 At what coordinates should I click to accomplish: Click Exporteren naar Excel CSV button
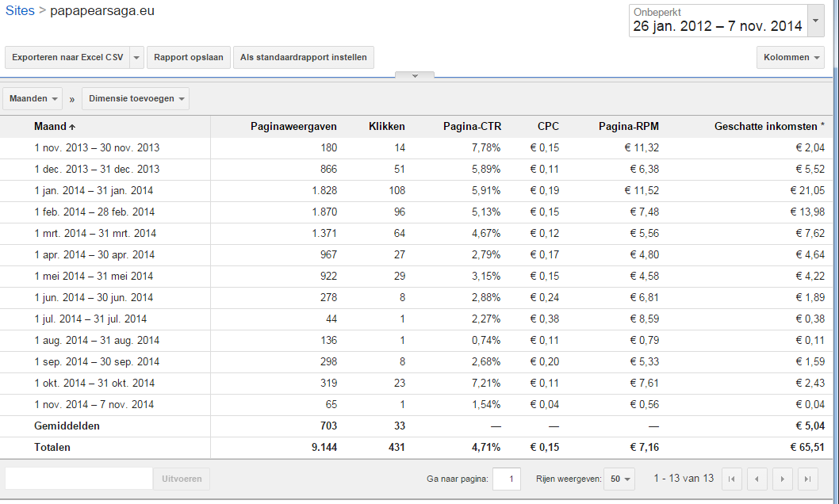pyautogui.click(x=67, y=58)
